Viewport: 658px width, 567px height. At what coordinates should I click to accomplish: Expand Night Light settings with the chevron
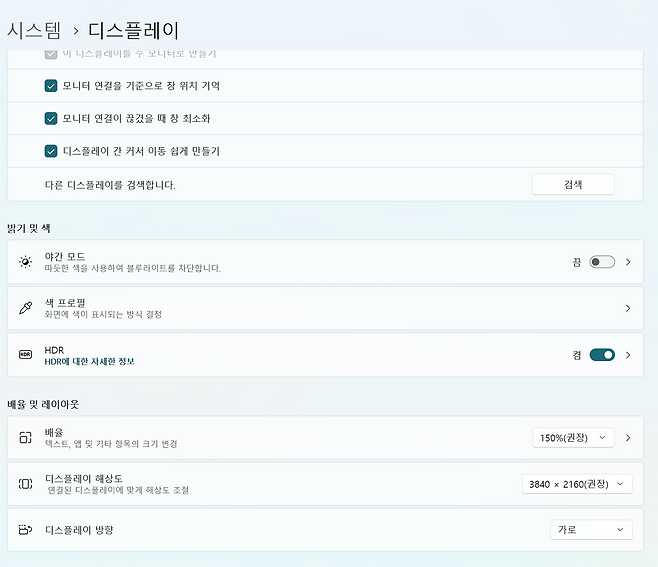coord(628,262)
